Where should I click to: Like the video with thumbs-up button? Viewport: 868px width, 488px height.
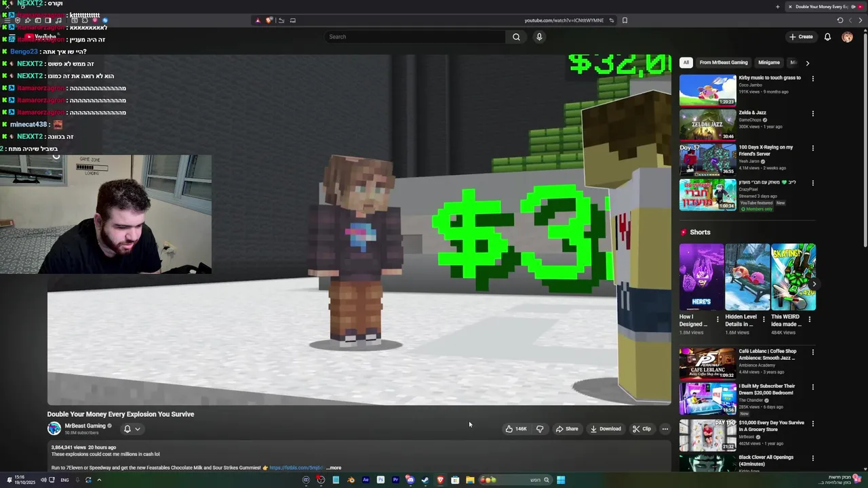point(516,428)
